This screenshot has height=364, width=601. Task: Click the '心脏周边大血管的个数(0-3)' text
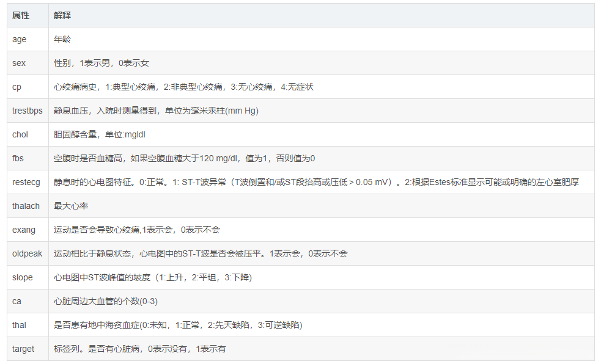106,301
